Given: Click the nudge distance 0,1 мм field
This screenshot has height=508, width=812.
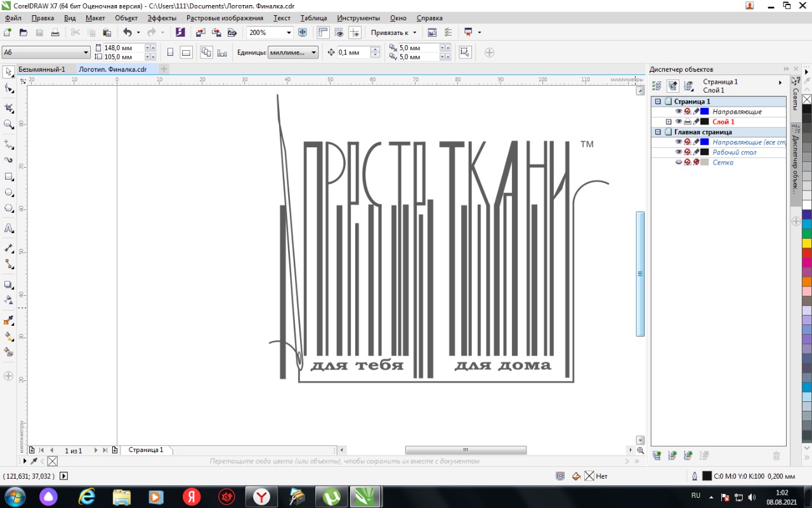Looking at the screenshot, I should click(x=353, y=52).
